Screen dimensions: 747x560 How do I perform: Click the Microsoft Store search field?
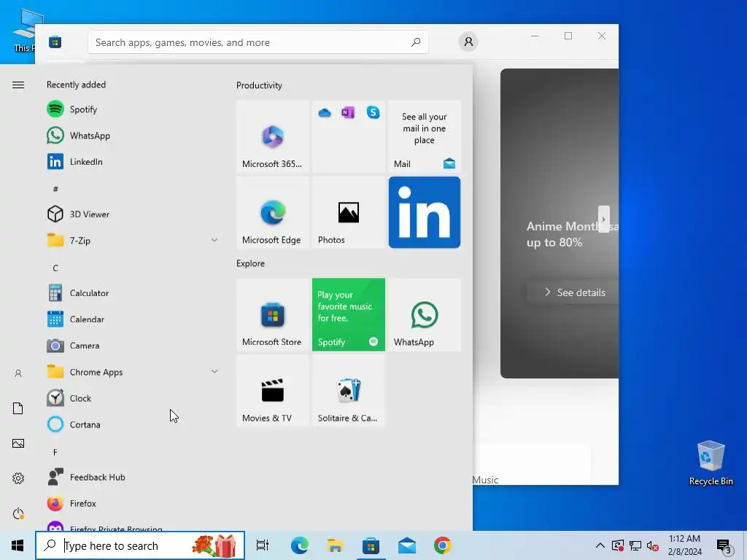pos(258,42)
